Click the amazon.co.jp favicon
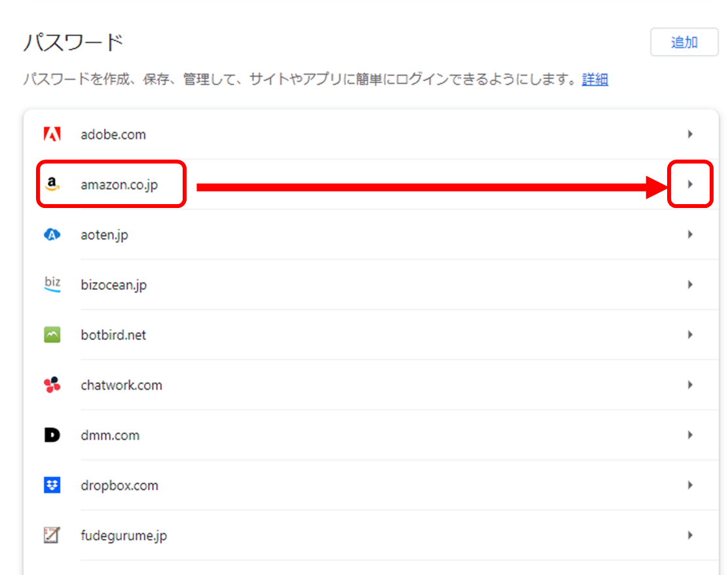This screenshot has width=728, height=575. point(52,184)
